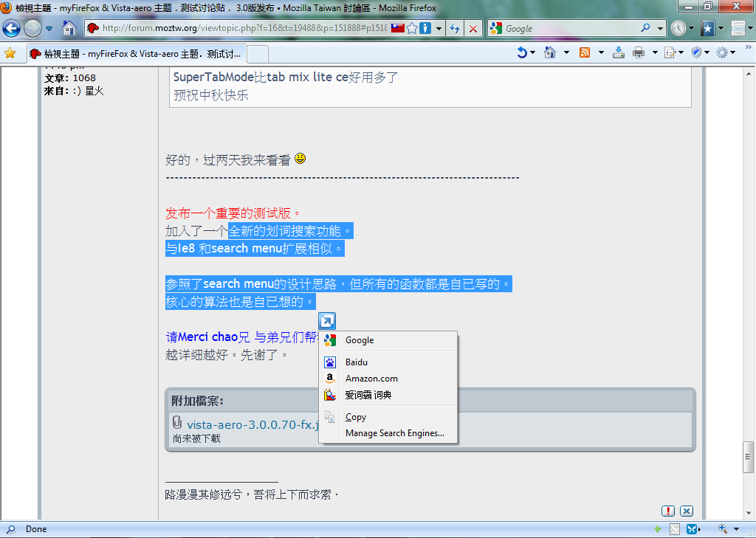Viewport: 756px width, 538px height.
Task: Click the blue info icon in address bar
Action: (x=425, y=28)
